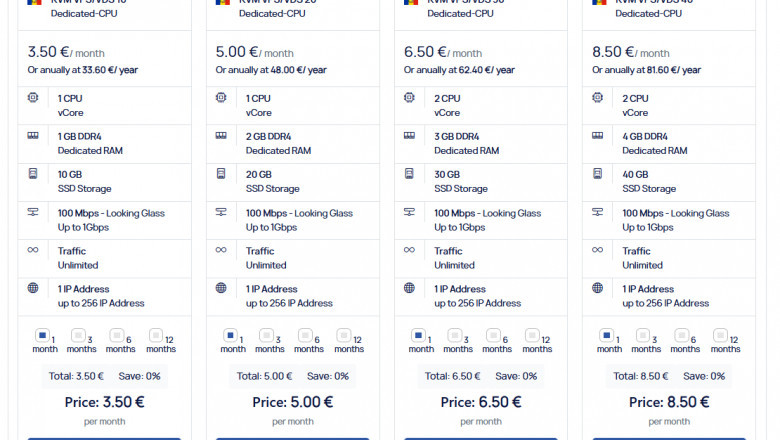Image resolution: width=780 pixels, height=440 pixels.
Task: Click the RAM icon beside 4 GB DDR4
Action: (x=597, y=135)
